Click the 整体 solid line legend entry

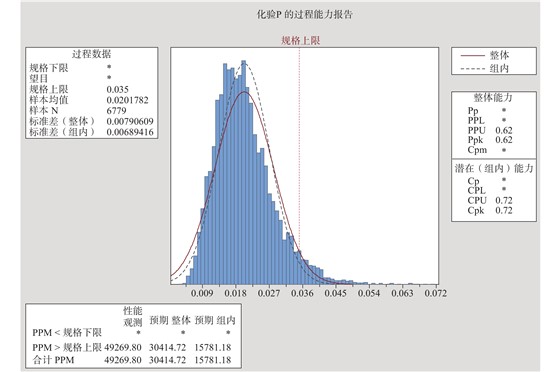[x=485, y=55]
